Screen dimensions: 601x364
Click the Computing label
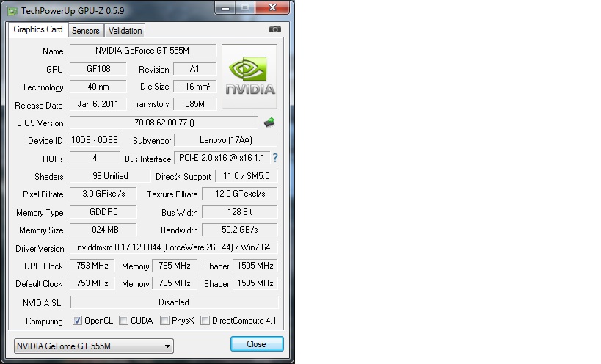tap(44, 321)
